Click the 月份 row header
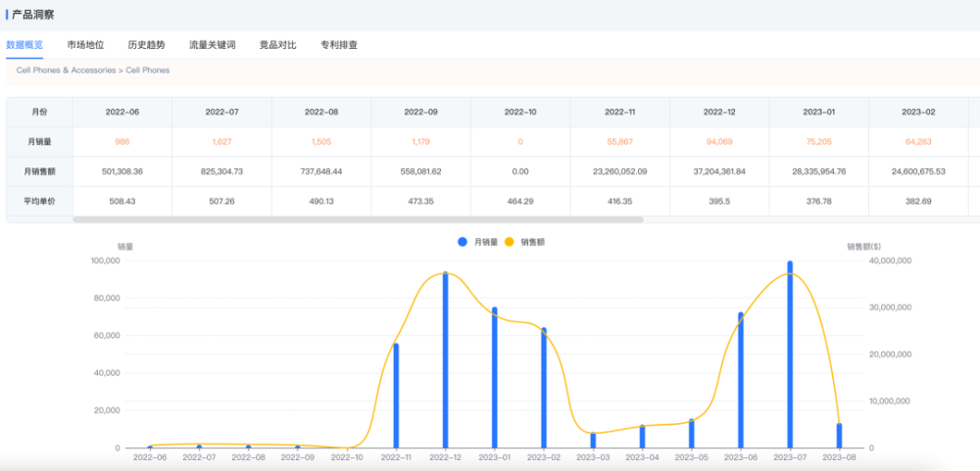The width and height of the screenshot is (980, 471). point(39,112)
